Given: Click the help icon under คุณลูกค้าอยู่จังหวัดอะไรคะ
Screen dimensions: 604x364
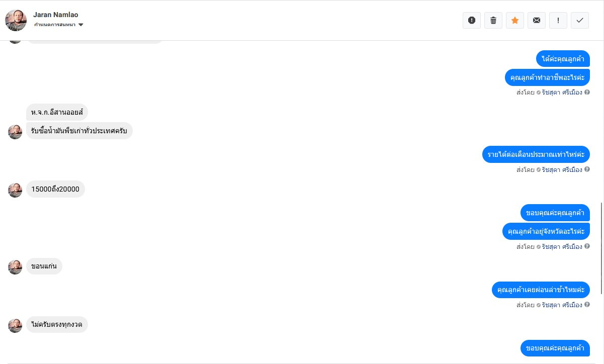Looking at the screenshot, I should (x=587, y=246).
